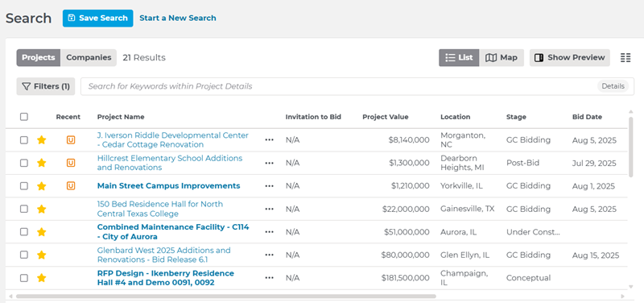Open ellipsis menu for Main Street Campus Improvements
Viewport: 644px width, 303px height.
tap(269, 186)
